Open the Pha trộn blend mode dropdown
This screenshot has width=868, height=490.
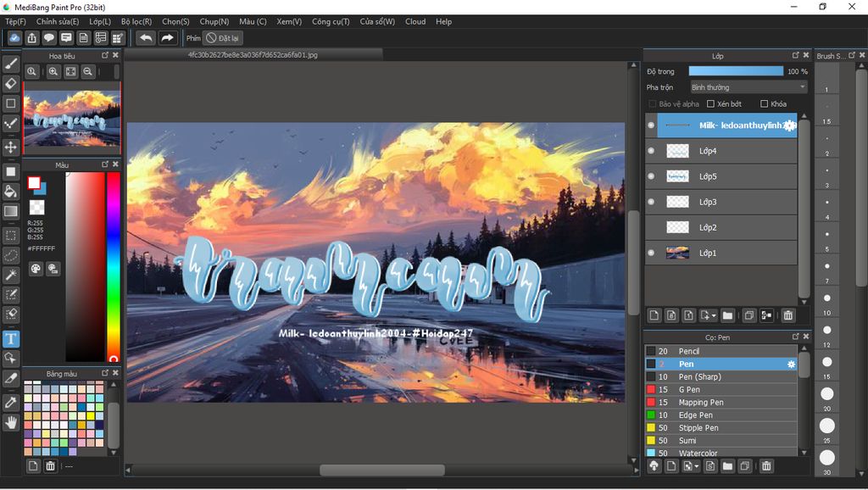(x=748, y=87)
